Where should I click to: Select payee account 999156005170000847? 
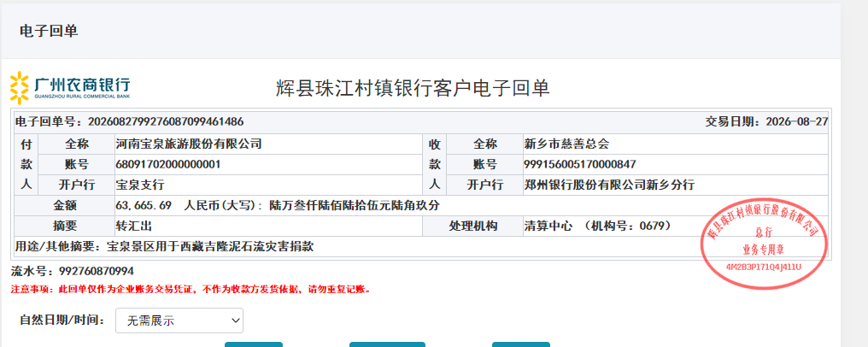click(579, 164)
